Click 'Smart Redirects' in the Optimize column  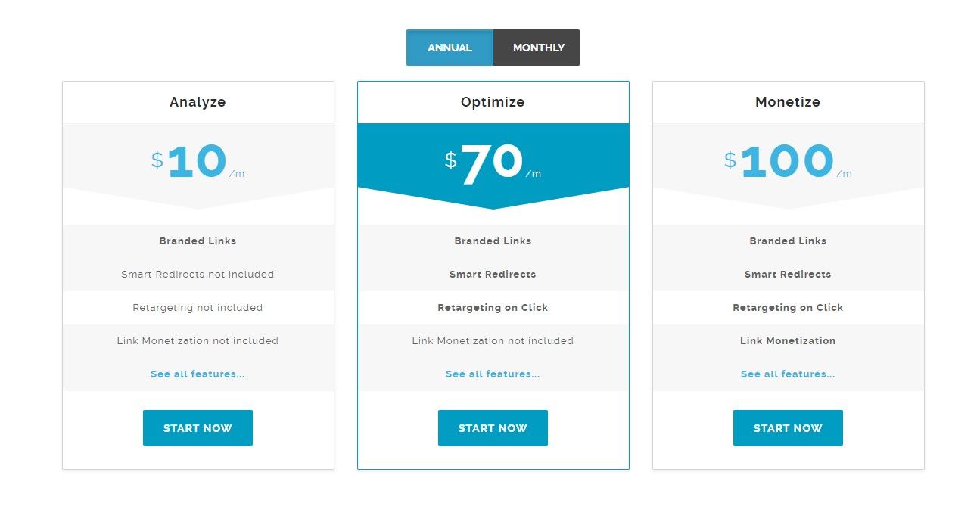(x=493, y=274)
